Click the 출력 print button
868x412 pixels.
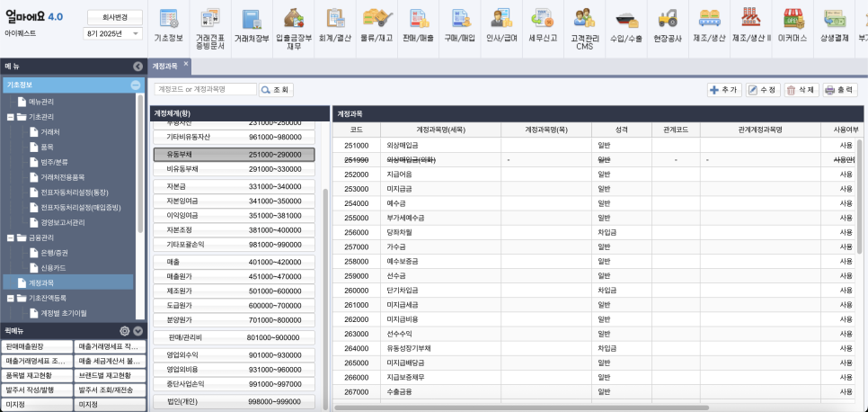pyautogui.click(x=840, y=90)
